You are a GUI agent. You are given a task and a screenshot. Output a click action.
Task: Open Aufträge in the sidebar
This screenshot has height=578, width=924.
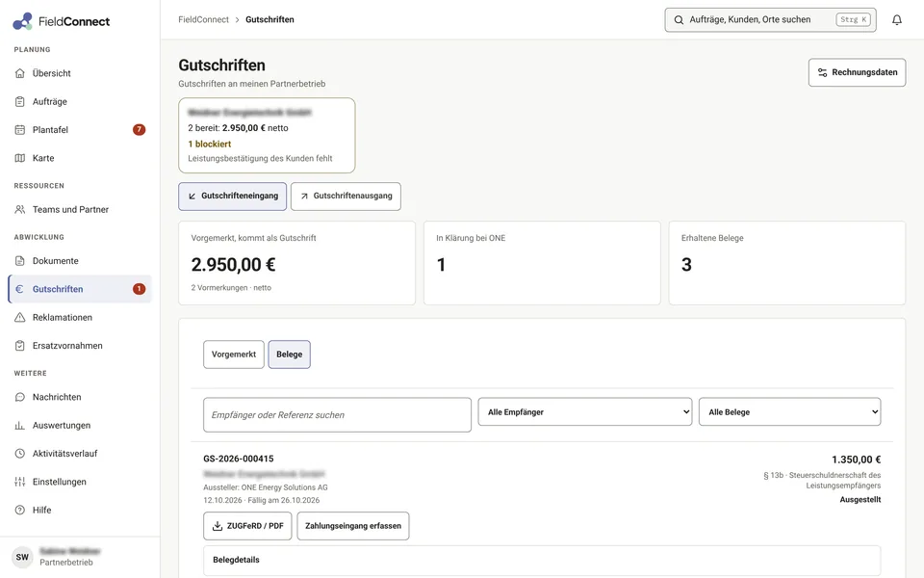coord(80,101)
